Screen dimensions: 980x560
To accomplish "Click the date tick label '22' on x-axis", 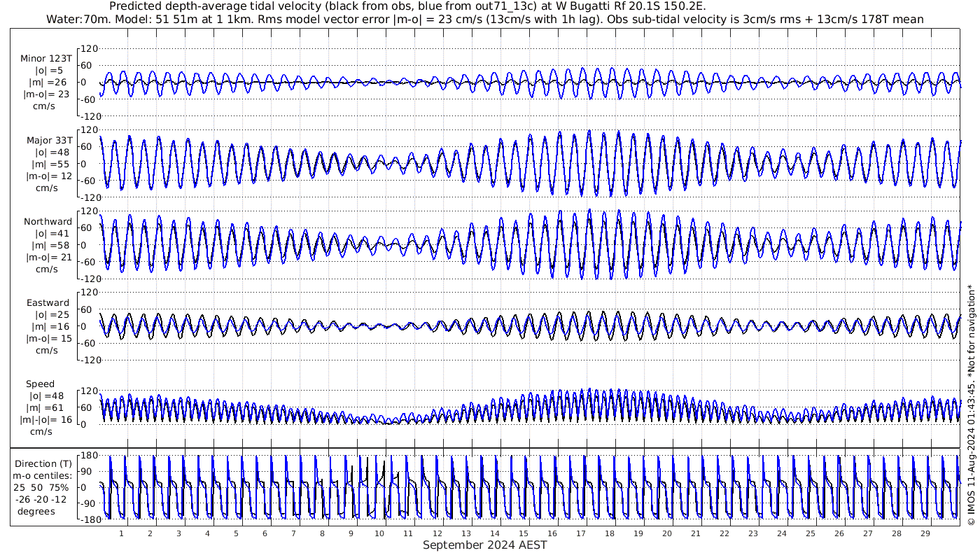I will [724, 533].
